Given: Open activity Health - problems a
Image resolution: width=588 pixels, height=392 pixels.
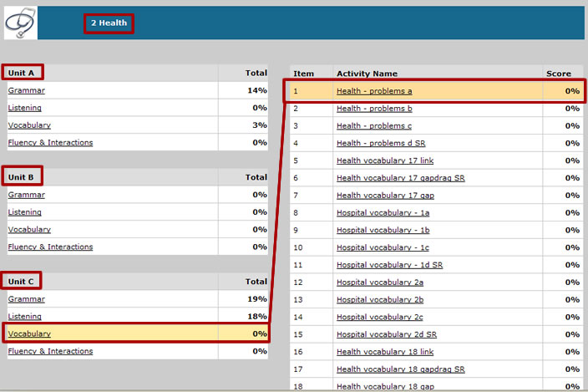Looking at the screenshot, I should (374, 91).
